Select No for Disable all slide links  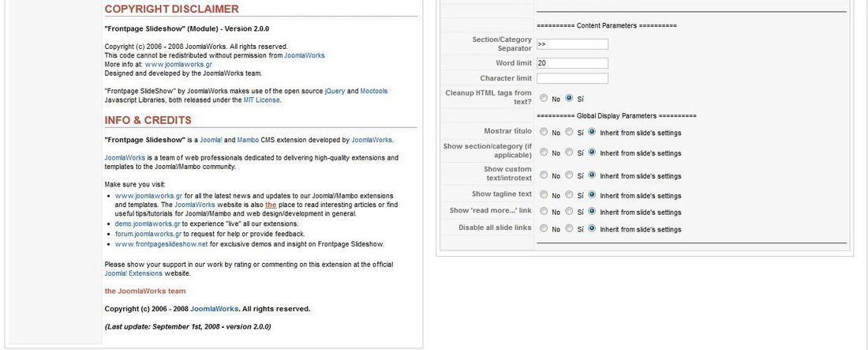[x=544, y=228]
